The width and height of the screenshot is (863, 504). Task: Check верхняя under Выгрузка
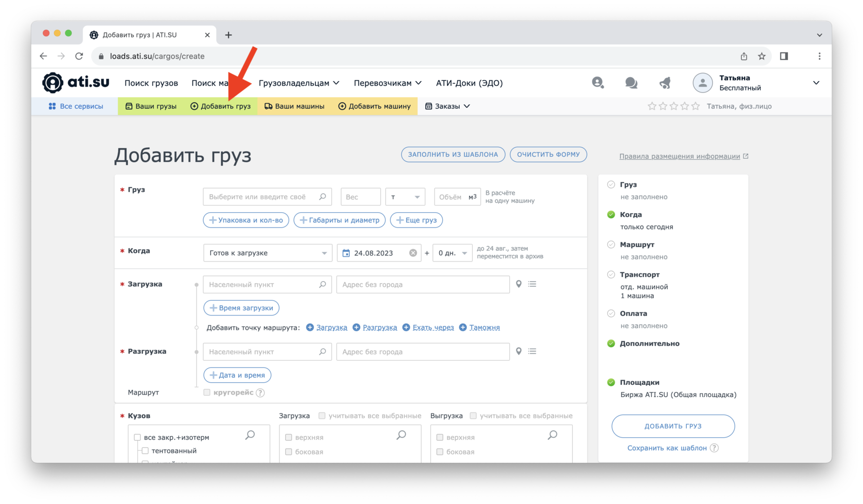440,438
